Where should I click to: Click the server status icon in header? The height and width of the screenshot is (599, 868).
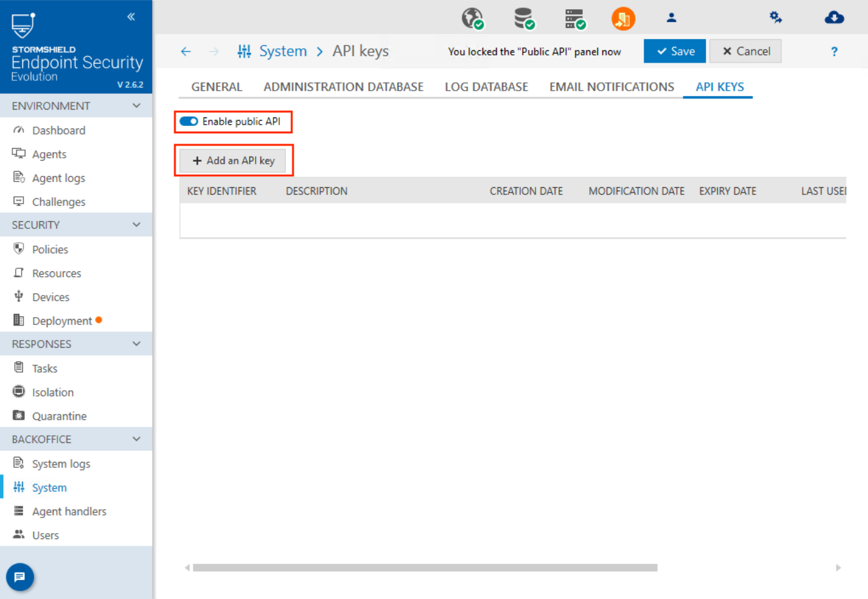click(x=574, y=18)
